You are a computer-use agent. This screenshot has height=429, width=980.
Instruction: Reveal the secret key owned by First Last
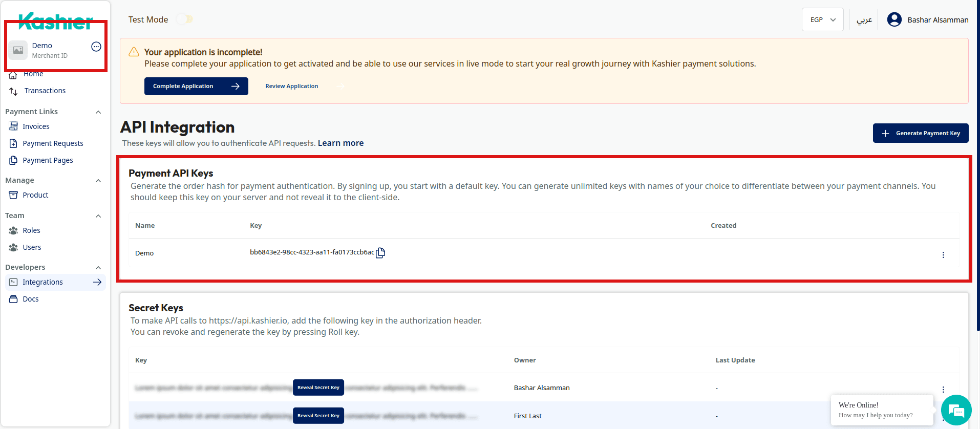pyautogui.click(x=318, y=416)
